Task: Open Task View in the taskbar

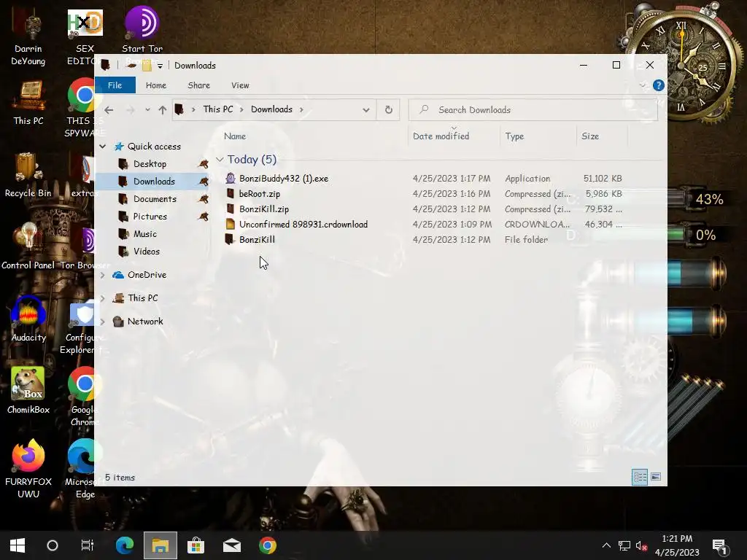Action: pyautogui.click(x=88, y=545)
